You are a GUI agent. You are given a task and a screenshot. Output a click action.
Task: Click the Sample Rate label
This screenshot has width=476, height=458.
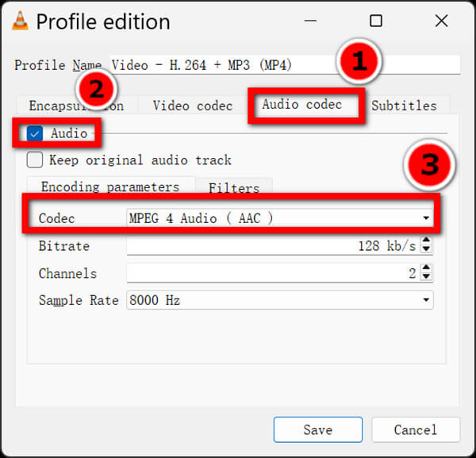79,300
